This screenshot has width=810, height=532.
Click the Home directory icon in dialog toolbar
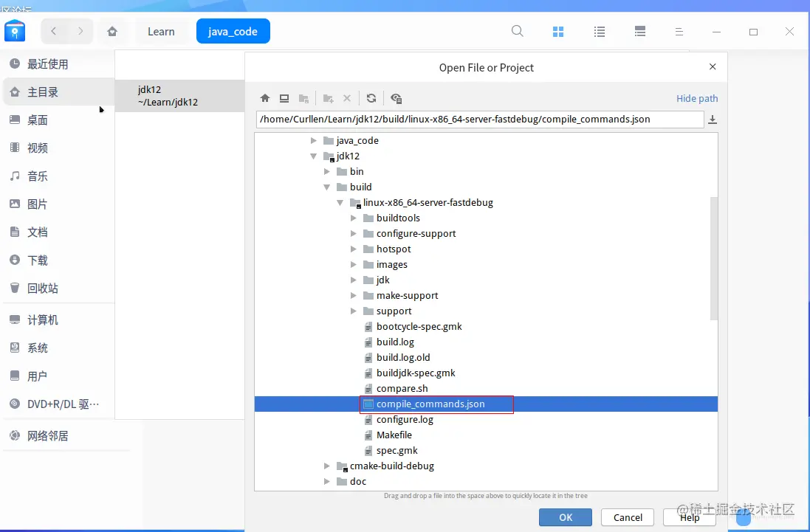click(265, 98)
